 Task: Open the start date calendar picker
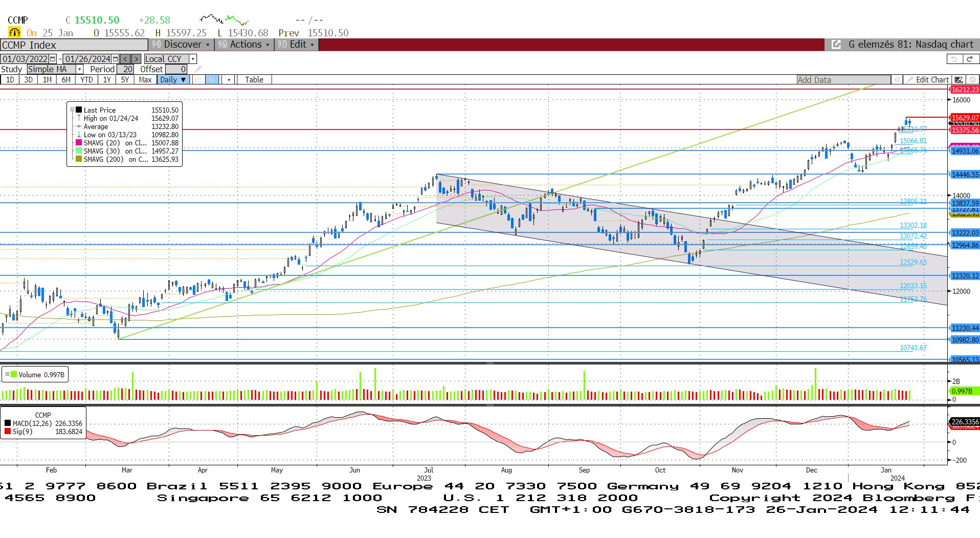tap(53, 59)
